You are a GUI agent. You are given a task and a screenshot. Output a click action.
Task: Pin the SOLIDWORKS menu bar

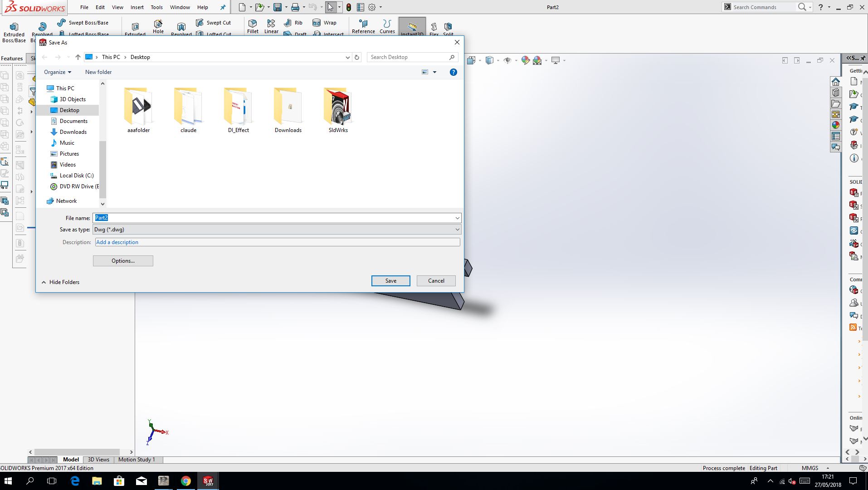pyautogui.click(x=223, y=7)
